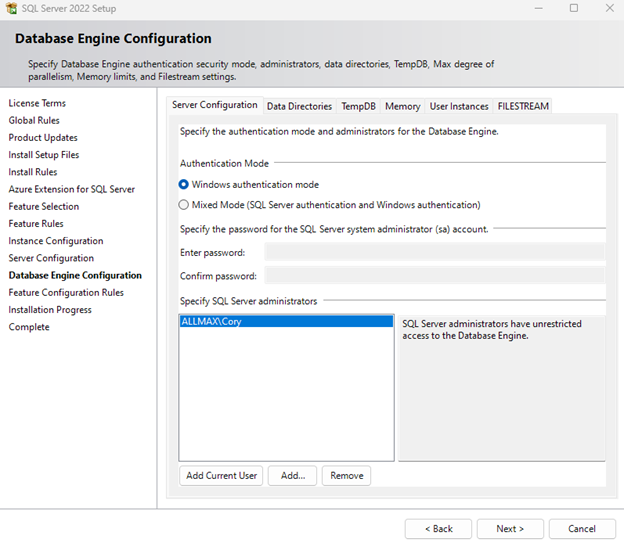Open the TempDB tab
Viewport: 624px width, 543px height.
[x=358, y=106]
